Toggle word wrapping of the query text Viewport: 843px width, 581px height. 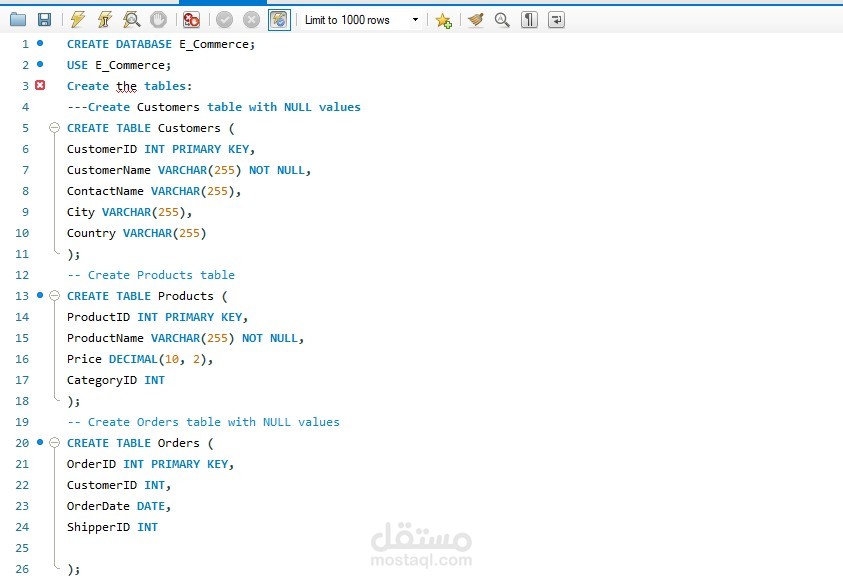tap(556, 19)
